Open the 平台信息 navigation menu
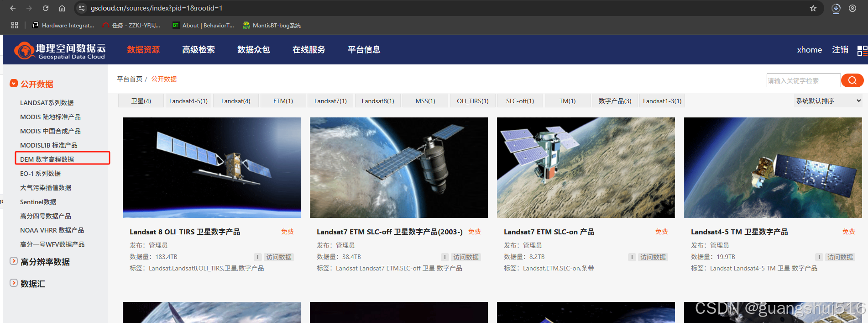The image size is (868, 323). click(x=364, y=49)
